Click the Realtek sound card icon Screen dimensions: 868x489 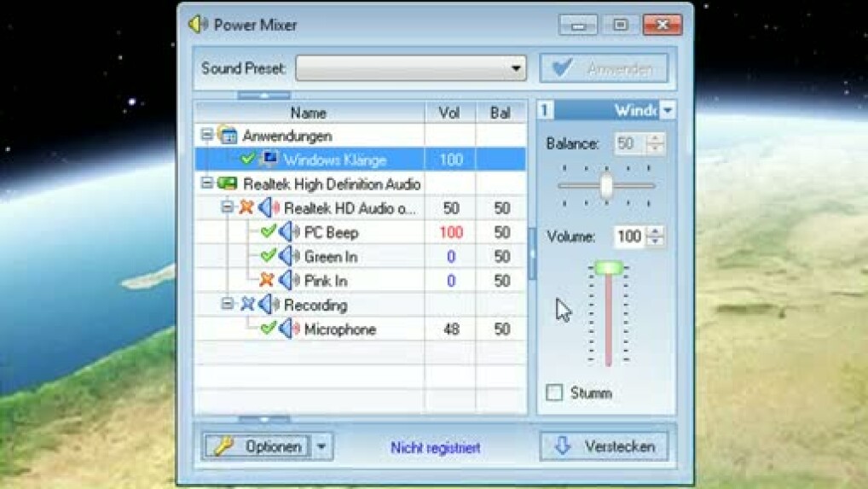coord(228,183)
